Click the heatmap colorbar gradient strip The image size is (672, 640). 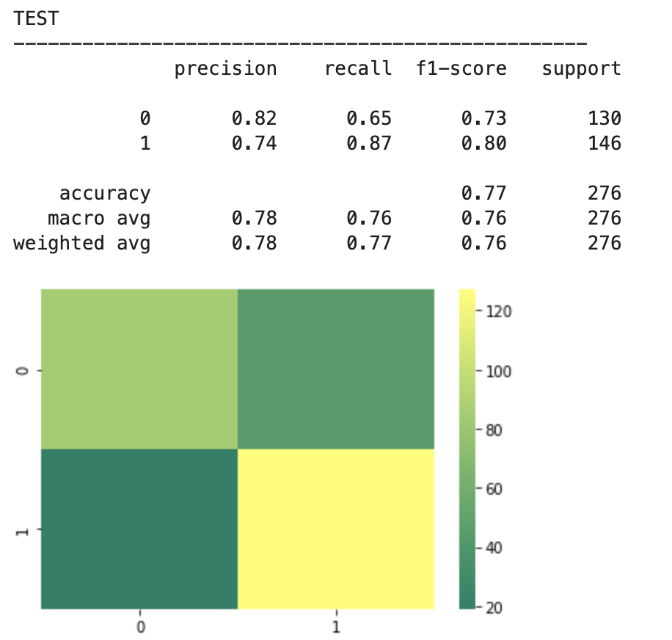click(467, 448)
